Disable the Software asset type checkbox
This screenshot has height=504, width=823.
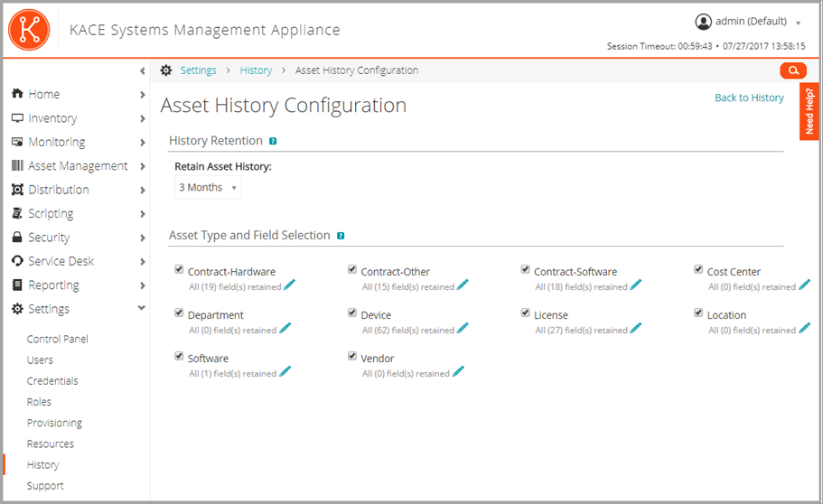tap(179, 356)
